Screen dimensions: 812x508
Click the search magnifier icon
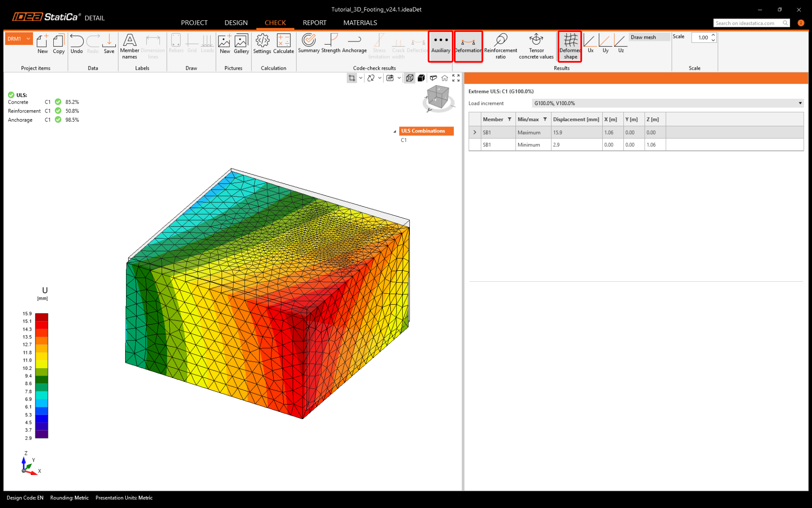pos(786,23)
